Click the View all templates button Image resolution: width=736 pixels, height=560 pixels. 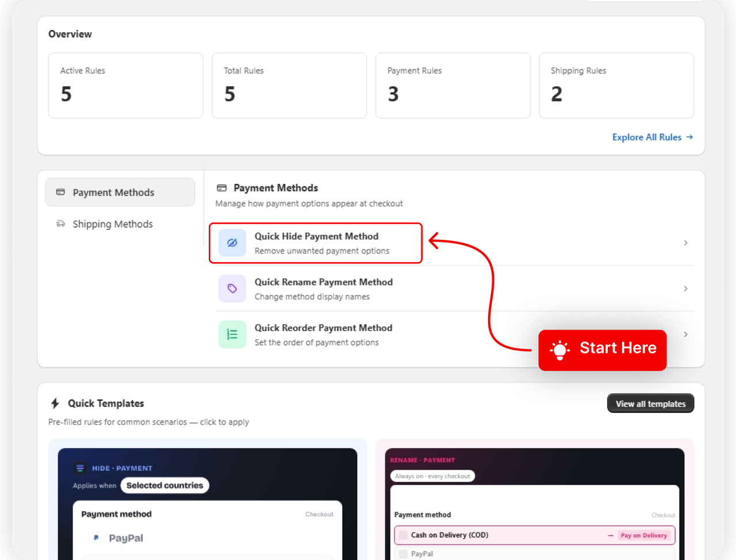tap(650, 404)
